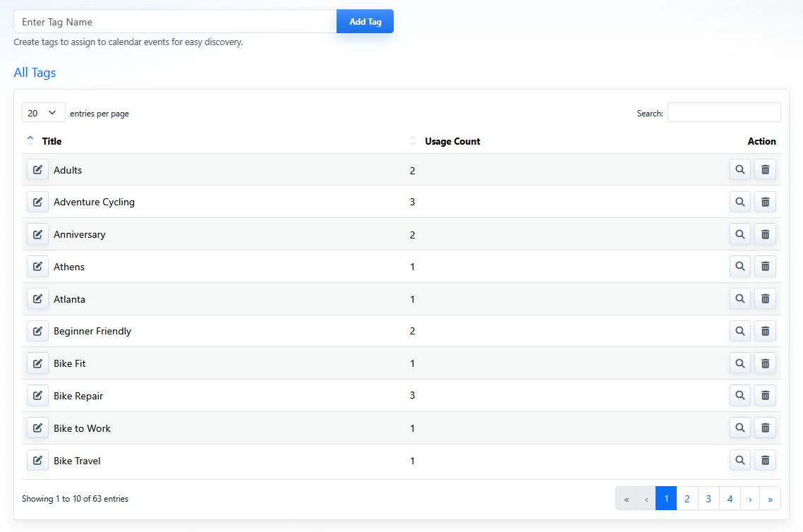Click the All Tags heading

pyautogui.click(x=35, y=73)
